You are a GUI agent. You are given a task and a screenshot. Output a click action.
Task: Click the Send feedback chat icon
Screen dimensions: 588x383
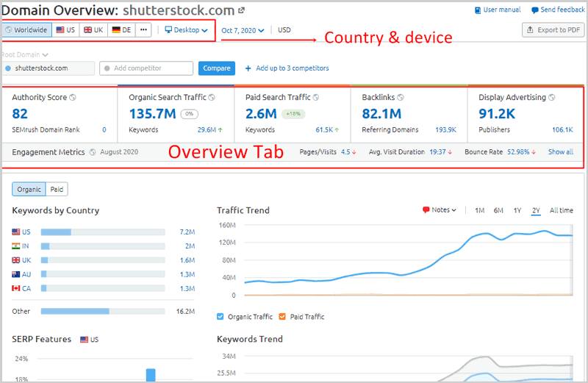[x=534, y=10]
